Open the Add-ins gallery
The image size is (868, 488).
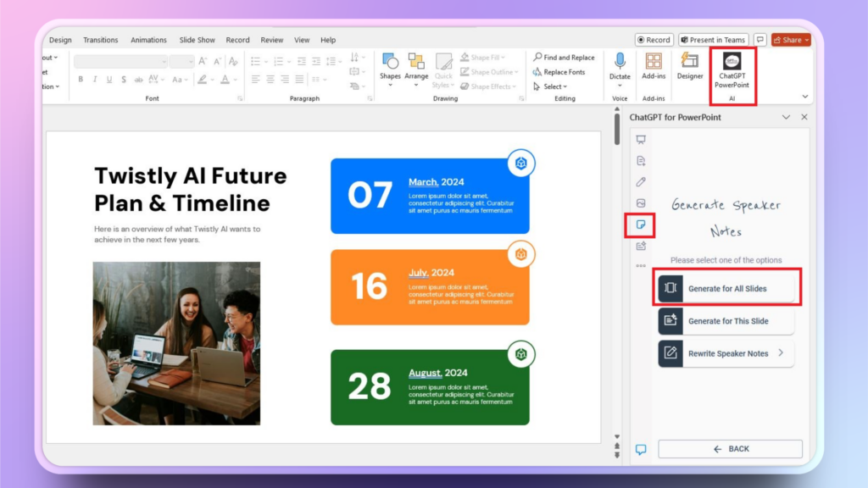click(654, 66)
